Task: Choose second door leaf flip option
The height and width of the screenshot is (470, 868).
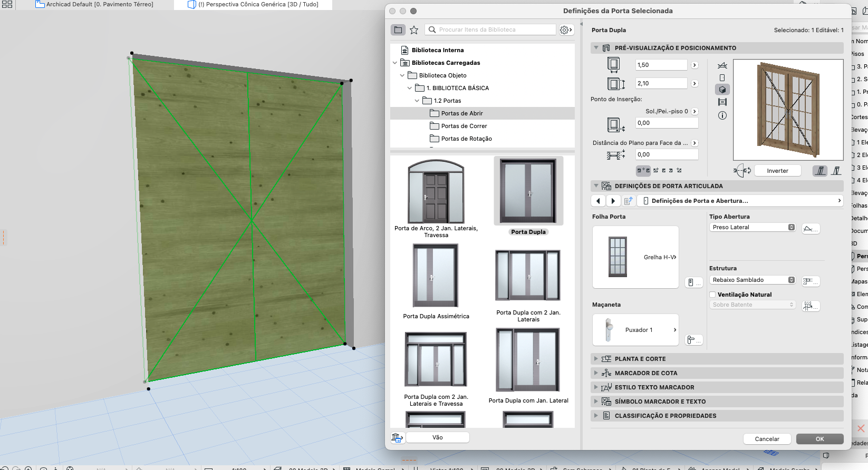Action: coord(836,171)
